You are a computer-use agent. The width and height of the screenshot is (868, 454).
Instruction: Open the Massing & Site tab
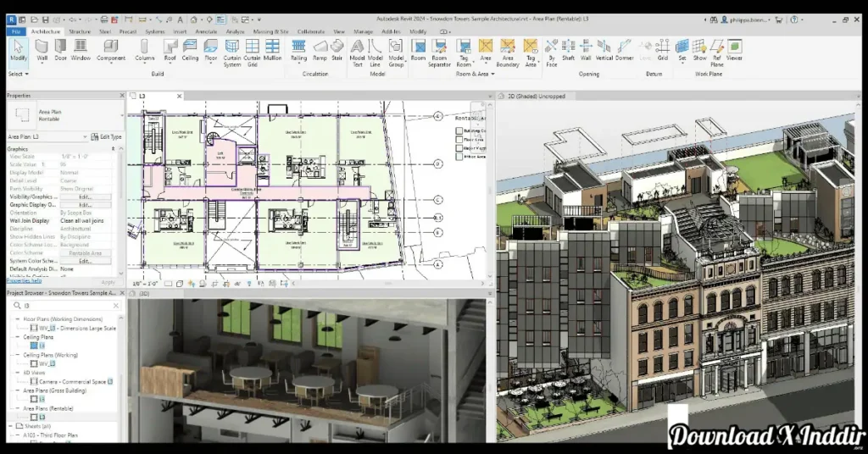[x=270, y=31]
